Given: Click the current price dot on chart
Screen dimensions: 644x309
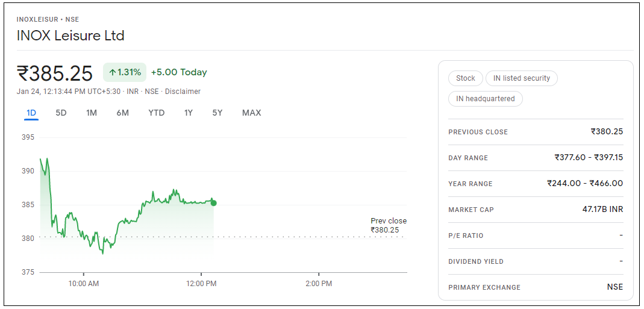Looking at the screenshot, I should tap(214, 203).
